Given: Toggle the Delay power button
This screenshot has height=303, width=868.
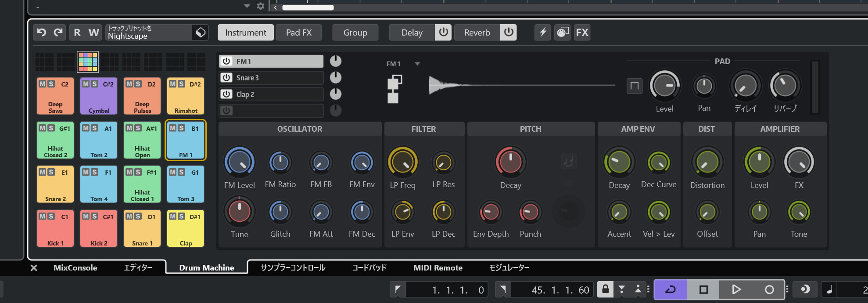Looking at the screenshot, I should 443,32.
